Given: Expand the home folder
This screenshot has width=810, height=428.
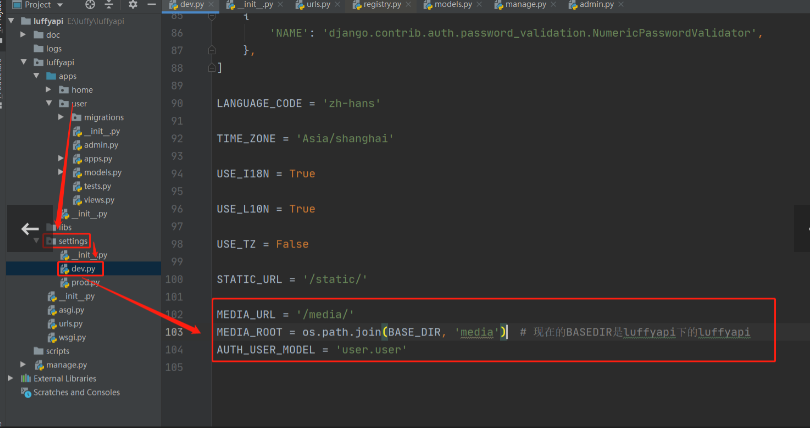Looking at the screenshot, I should [49, 89].
